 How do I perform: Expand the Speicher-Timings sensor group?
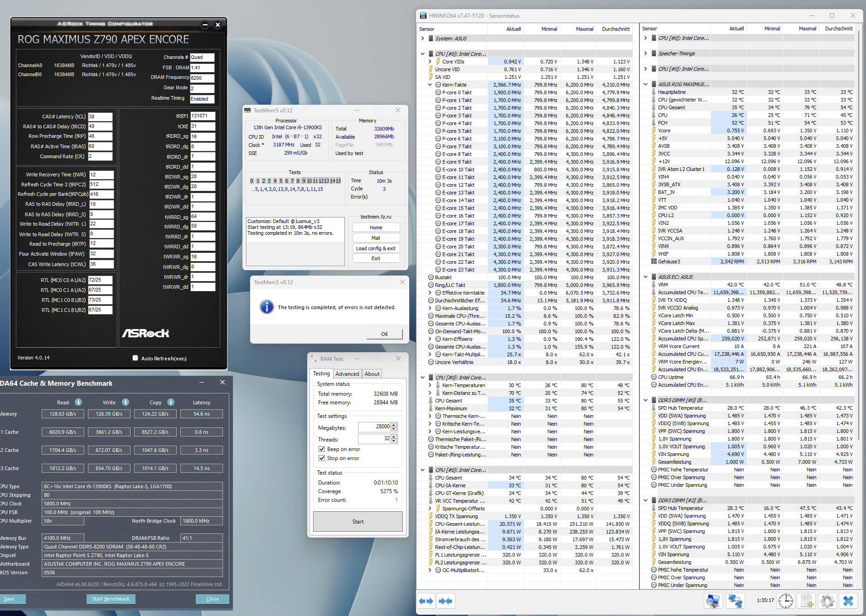645,53
